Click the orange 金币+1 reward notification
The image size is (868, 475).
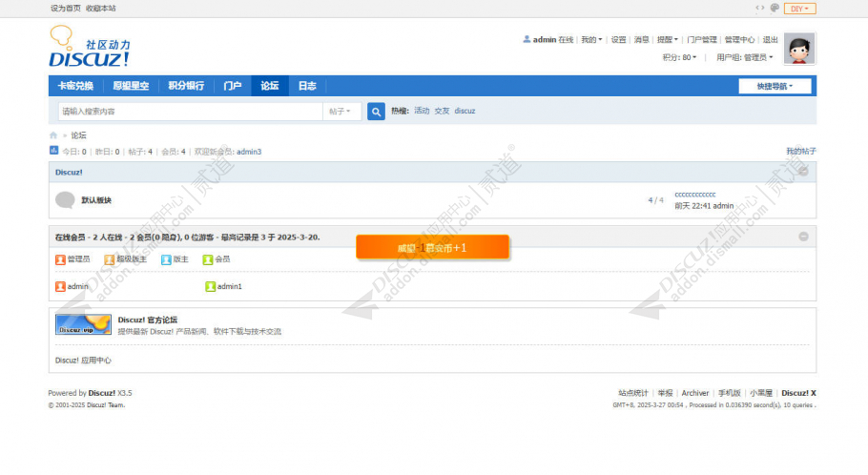click(432, 247)
